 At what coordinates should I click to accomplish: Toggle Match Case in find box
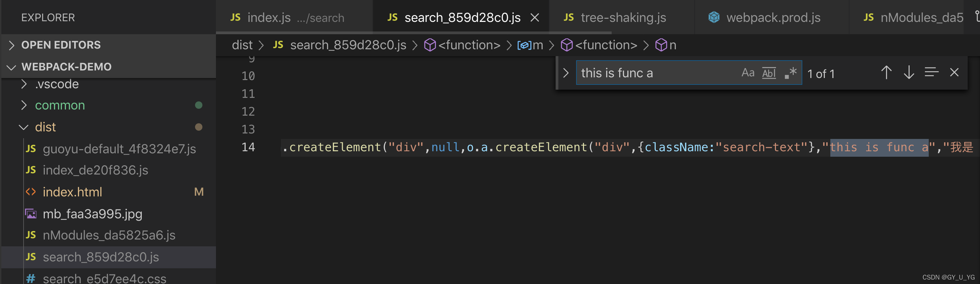coord(748,73)
